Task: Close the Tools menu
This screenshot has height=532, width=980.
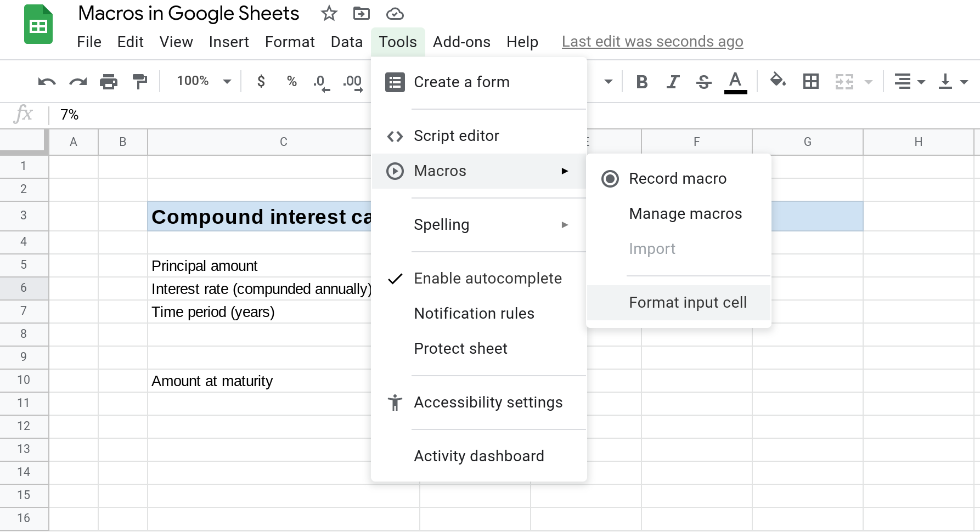Action: (x=398, y=42)
